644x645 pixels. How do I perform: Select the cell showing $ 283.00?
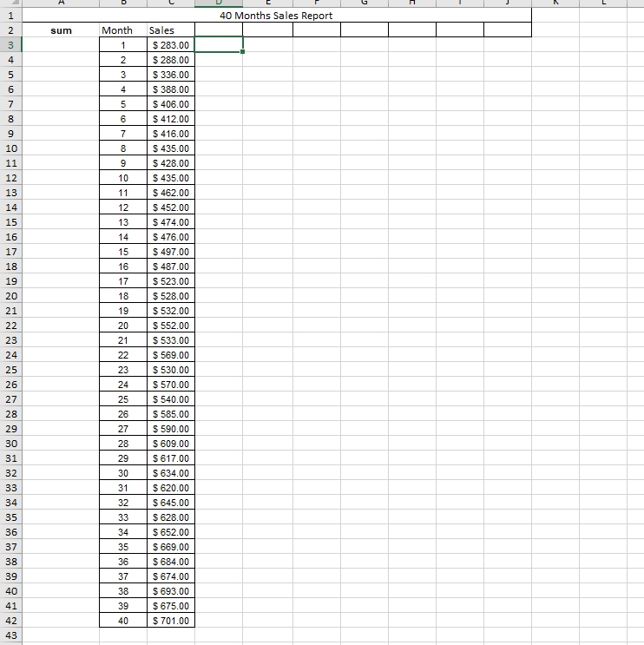point(171,45)
